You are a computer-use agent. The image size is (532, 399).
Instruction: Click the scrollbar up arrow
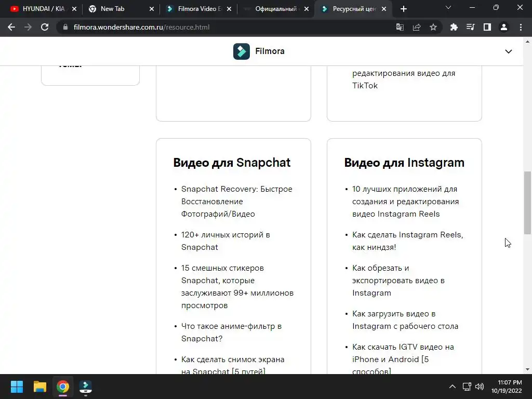coord(527,42)
